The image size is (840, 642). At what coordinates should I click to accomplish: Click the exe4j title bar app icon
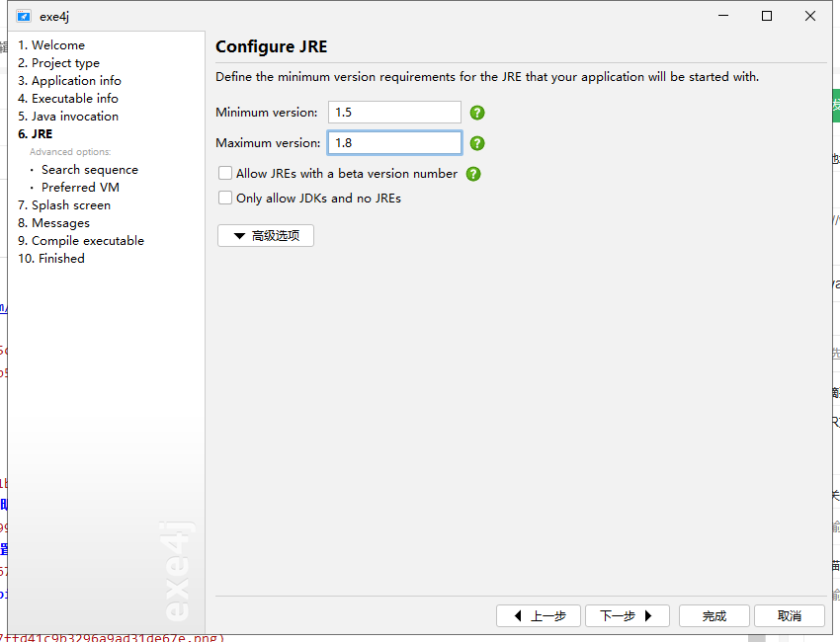[x=24, y=17]
